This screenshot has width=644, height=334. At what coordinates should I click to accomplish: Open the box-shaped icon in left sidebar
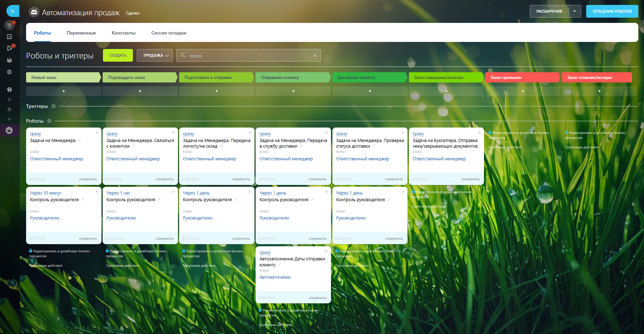pyautogui.click(x=9, y=60)
